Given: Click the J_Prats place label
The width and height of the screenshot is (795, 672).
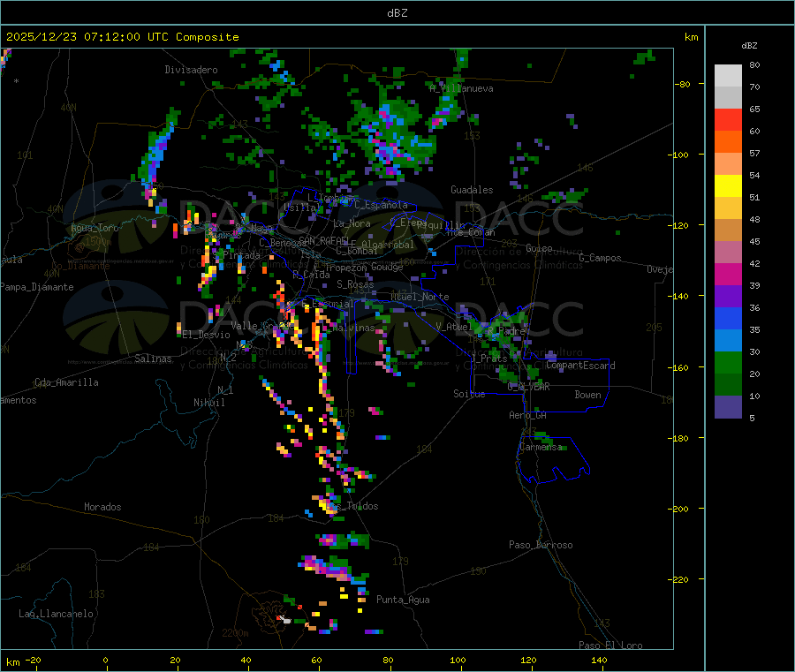Looking at the screenshot, I should click(x=488, y=359).
